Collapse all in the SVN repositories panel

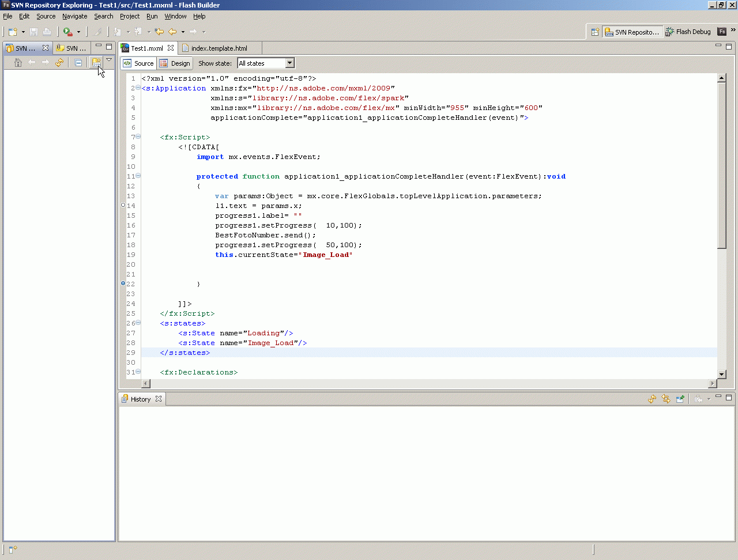pos(78,62)
